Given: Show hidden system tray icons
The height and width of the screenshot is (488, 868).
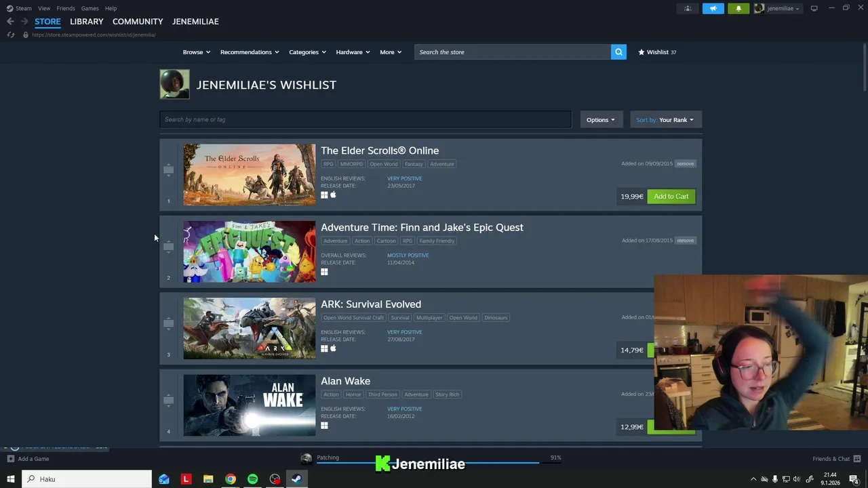Looking at the screenshot, I should pos(753,479).
